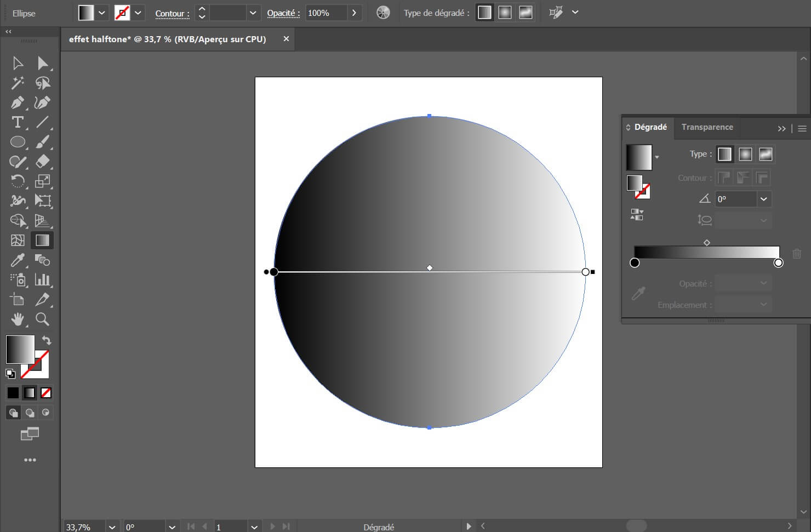The width and height of the screenshot is (811, 532).
Task: Collapse panel with double-chevron button
Action: tap(782, 129)
